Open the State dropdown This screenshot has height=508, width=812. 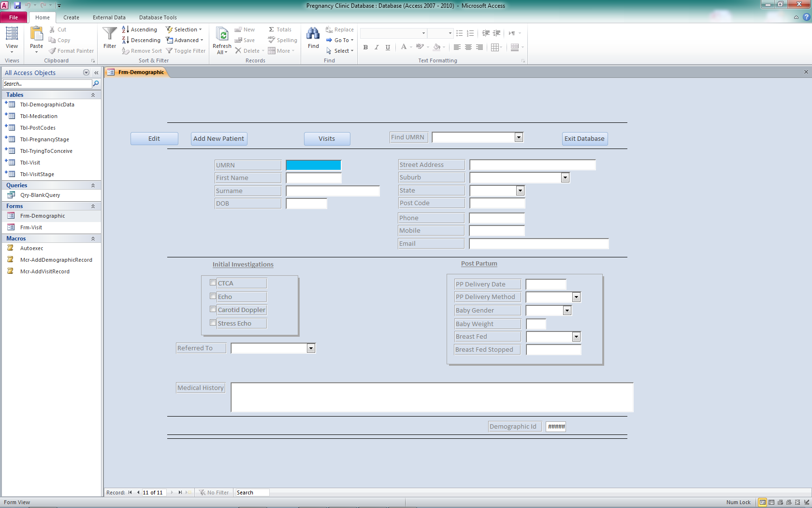click(520, 191)
